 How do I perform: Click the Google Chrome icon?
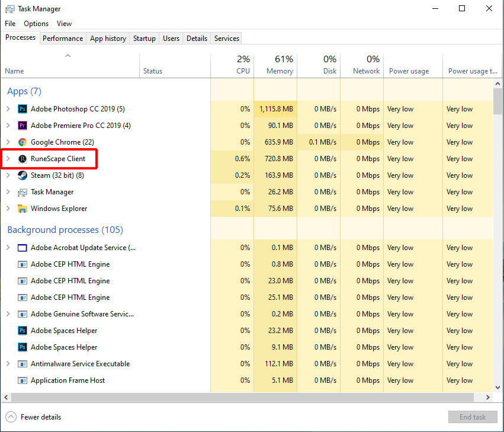pos(22,142)
